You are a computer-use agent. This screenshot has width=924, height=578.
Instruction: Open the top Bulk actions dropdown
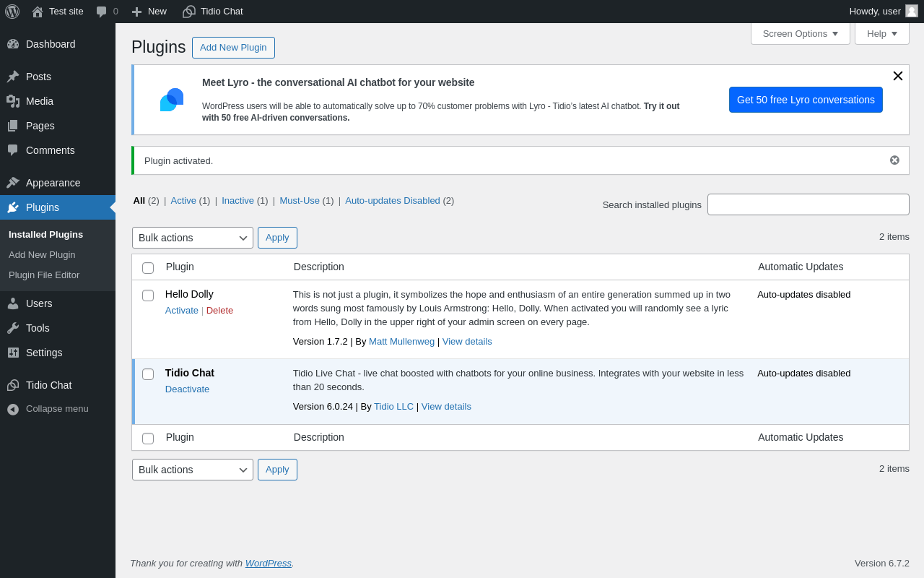tap(193, 238)
